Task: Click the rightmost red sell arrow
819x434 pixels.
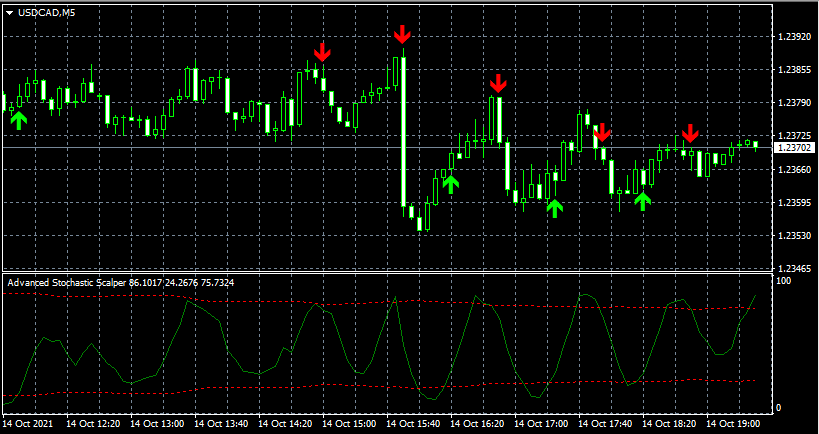Action: coord(689,133)
